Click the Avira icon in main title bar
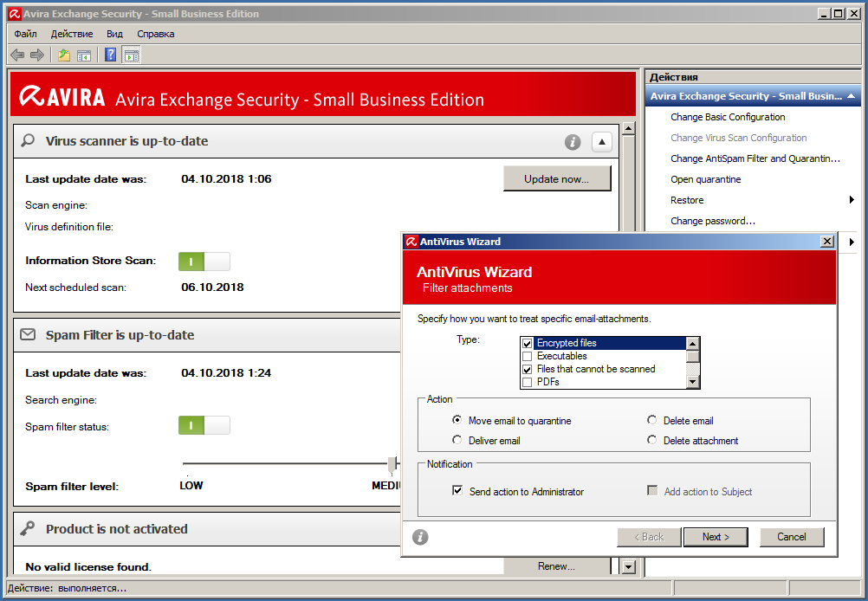Viewport: 868px width, 601px height. (x=15, y=14)
